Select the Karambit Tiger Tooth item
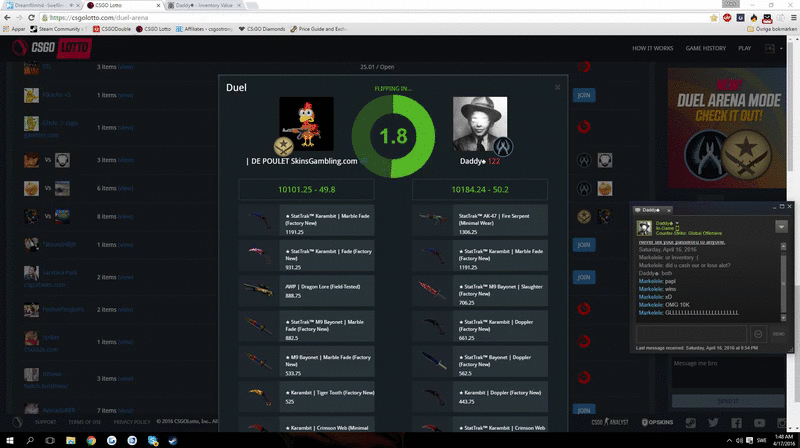The width and height of the screenshot is (800, 448). pos(306,397)
